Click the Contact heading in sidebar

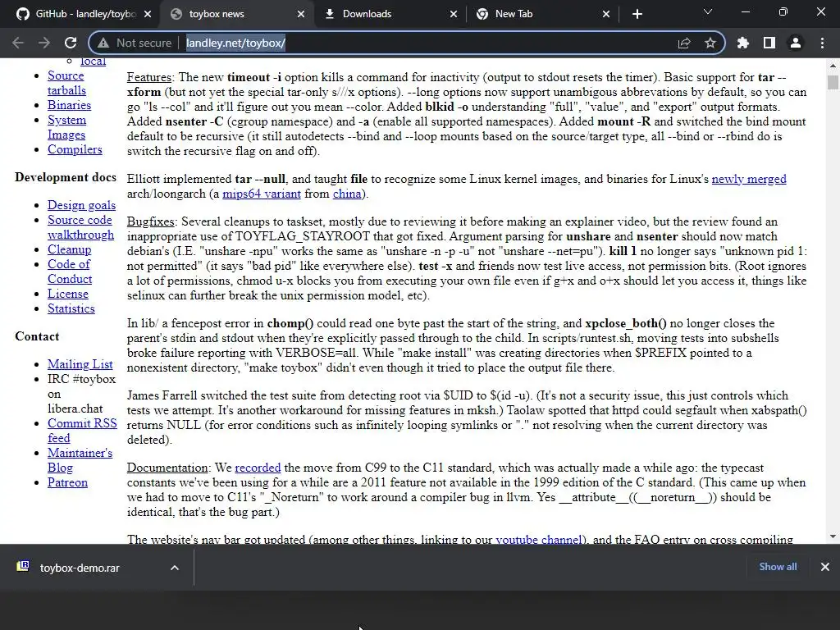pos(37,336)
